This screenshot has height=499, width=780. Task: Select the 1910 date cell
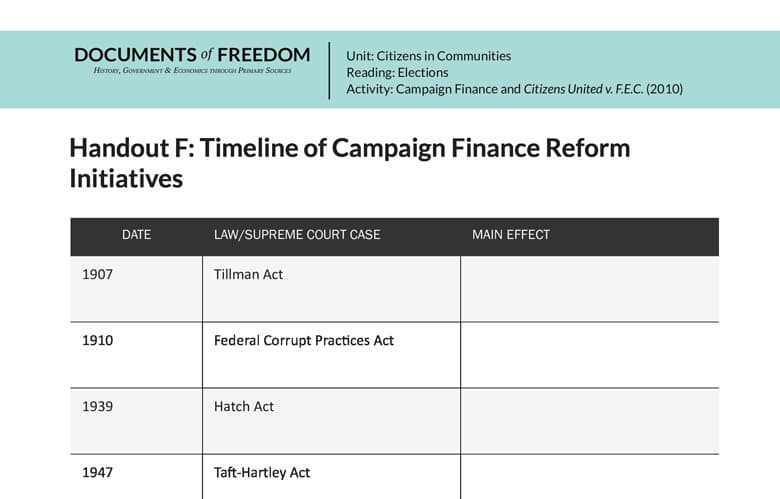[98, 340]
